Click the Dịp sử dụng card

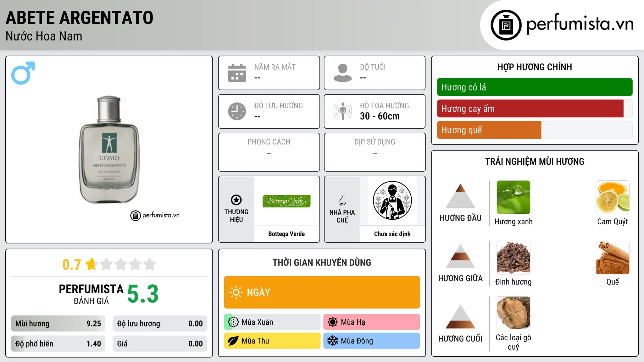click(375, 152)
